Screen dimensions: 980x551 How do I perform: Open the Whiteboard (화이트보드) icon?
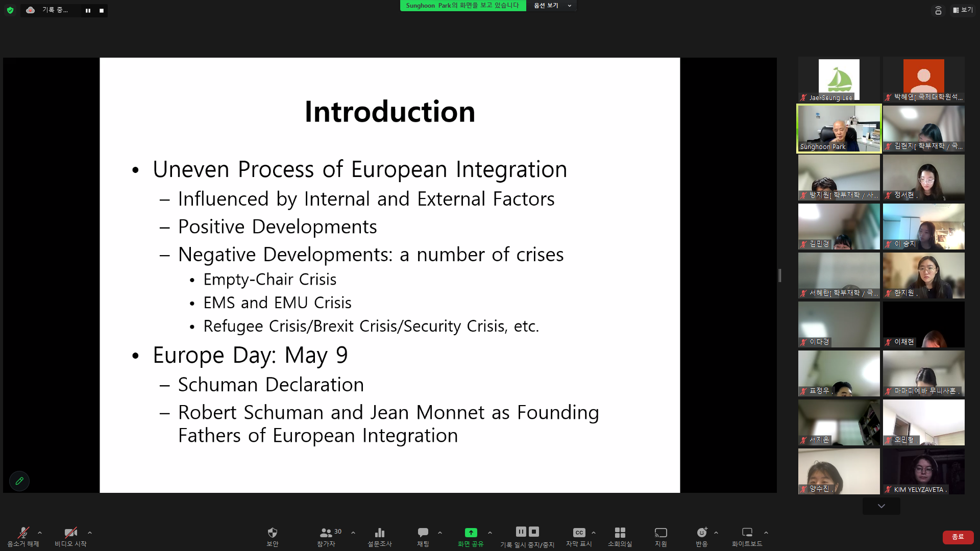tap(747, 533)
